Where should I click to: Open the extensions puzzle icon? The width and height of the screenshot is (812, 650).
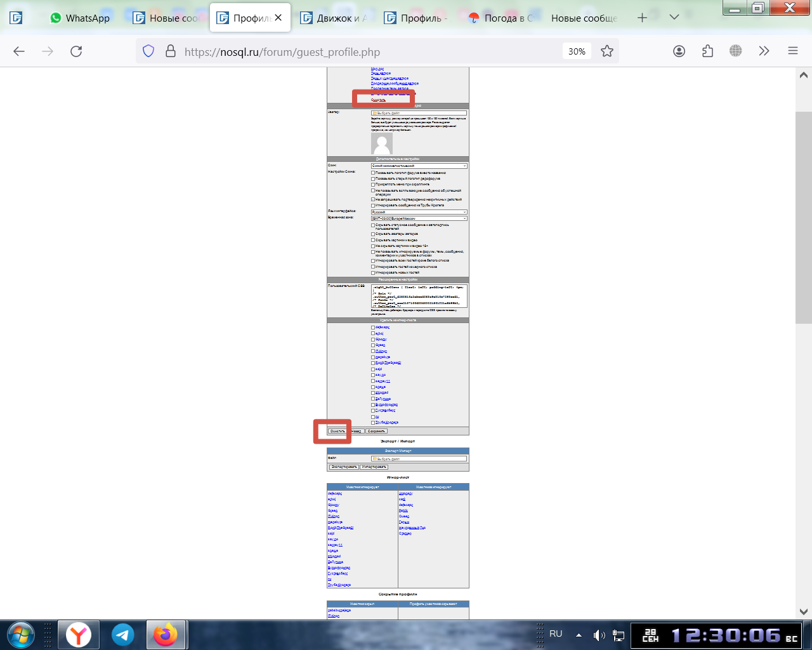(x=707, y=51)
